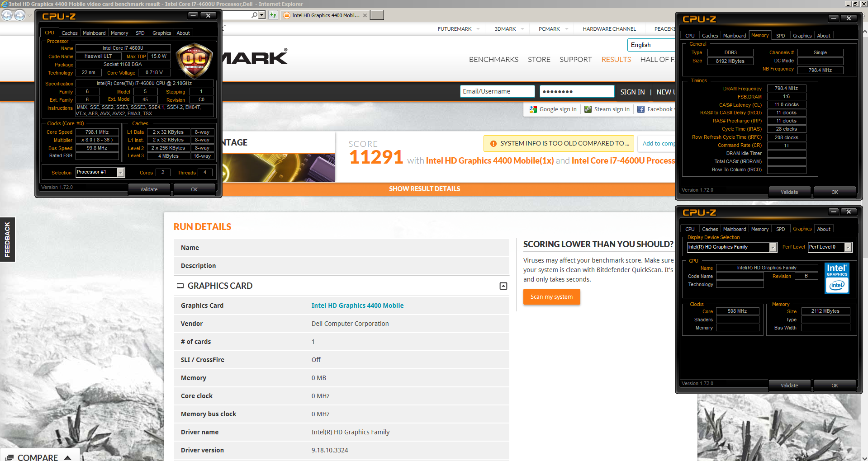Open the address bar search dropdown arrow
This screenshot has width=868, height=461.
[261, 15]
